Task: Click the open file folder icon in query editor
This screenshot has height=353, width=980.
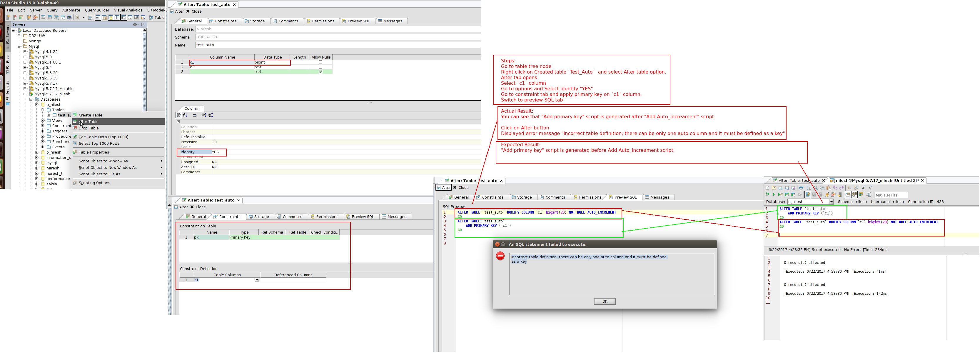Action: coord(774,188)
